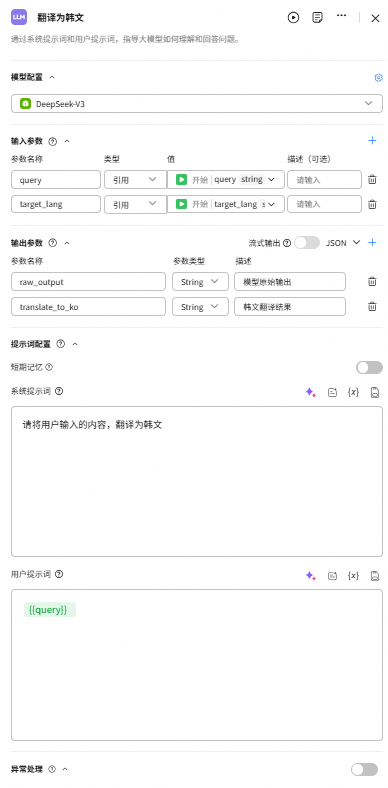Viewport: 388px width, 788px height.
Task: Open the DeepSeek-V3 model dropdown
Action: tap(197, 104)
